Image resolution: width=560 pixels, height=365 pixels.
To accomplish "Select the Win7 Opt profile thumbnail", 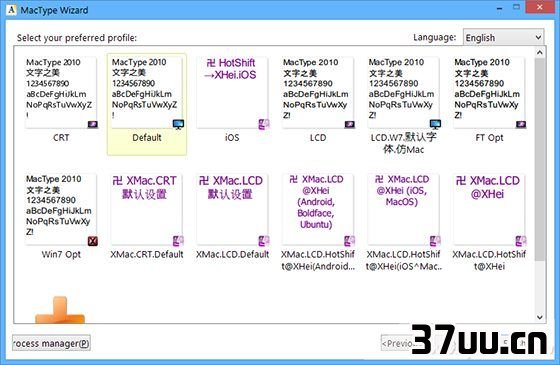I will click(61, 209).
